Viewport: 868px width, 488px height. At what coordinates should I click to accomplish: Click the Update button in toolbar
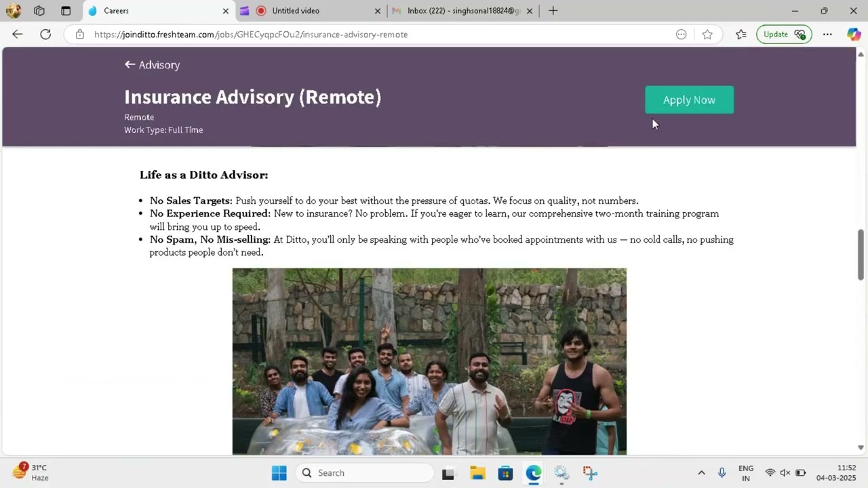784,35
